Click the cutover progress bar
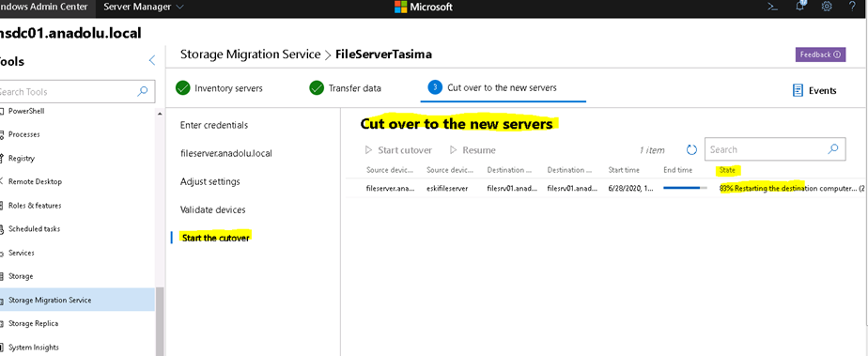 (686, 188)
